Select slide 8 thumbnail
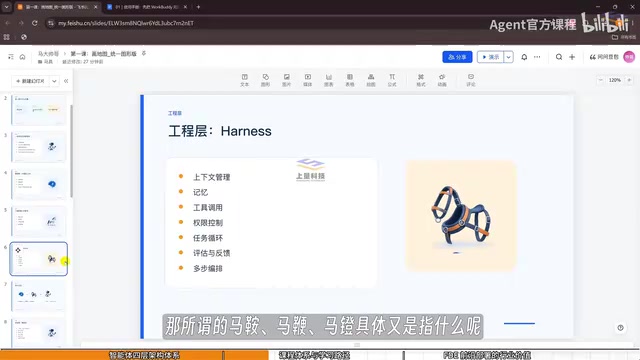 pos(39,333)
